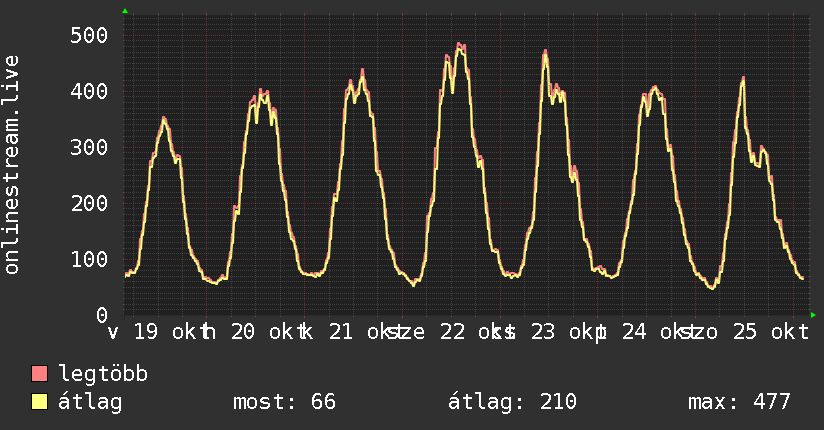Click the 'most: 66' value
824x430 pixels.
(x=284, y=402)
